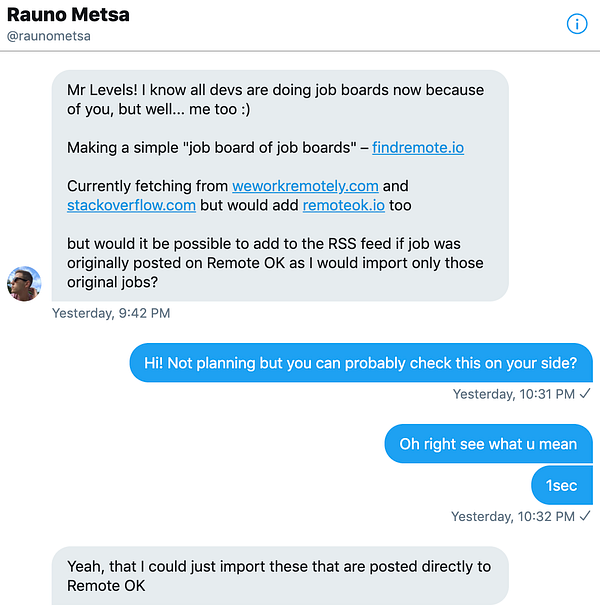Open the findremote.io link

point(417,147)
